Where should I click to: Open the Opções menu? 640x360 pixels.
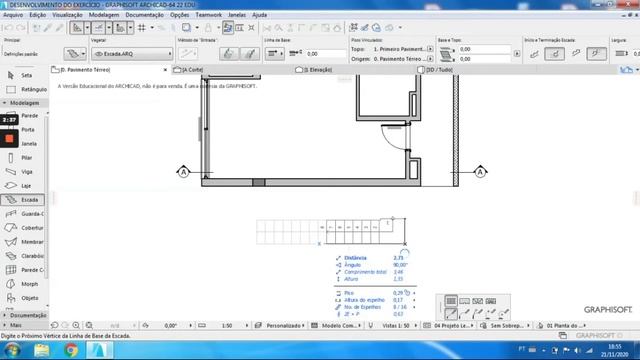(x=180, y=15)
